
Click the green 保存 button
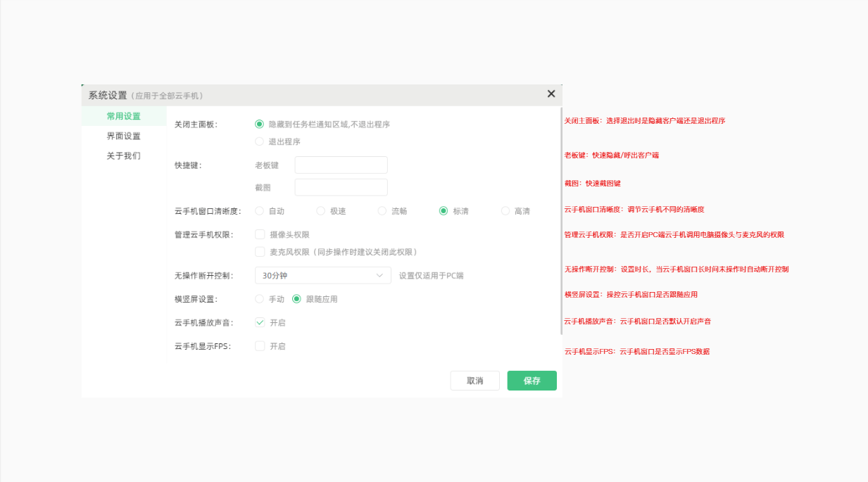(x=532, y=381)
